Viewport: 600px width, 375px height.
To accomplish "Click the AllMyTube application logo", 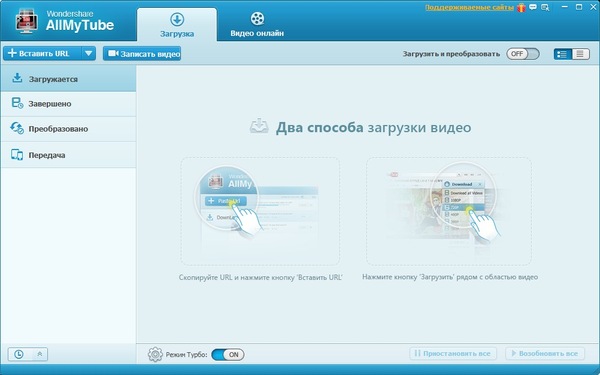I will [x=27, y=22].
